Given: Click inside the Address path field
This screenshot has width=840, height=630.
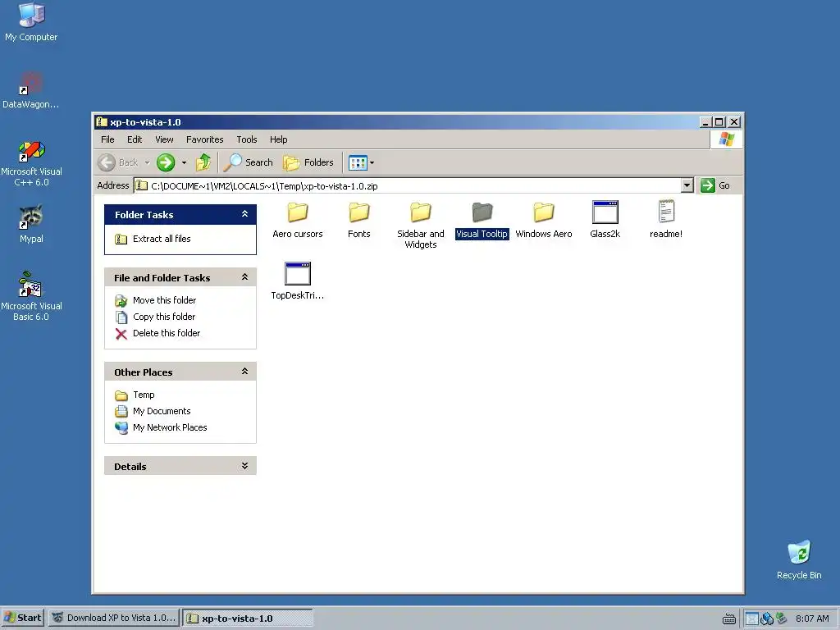Looking at the screenshot, I should 407,186.
